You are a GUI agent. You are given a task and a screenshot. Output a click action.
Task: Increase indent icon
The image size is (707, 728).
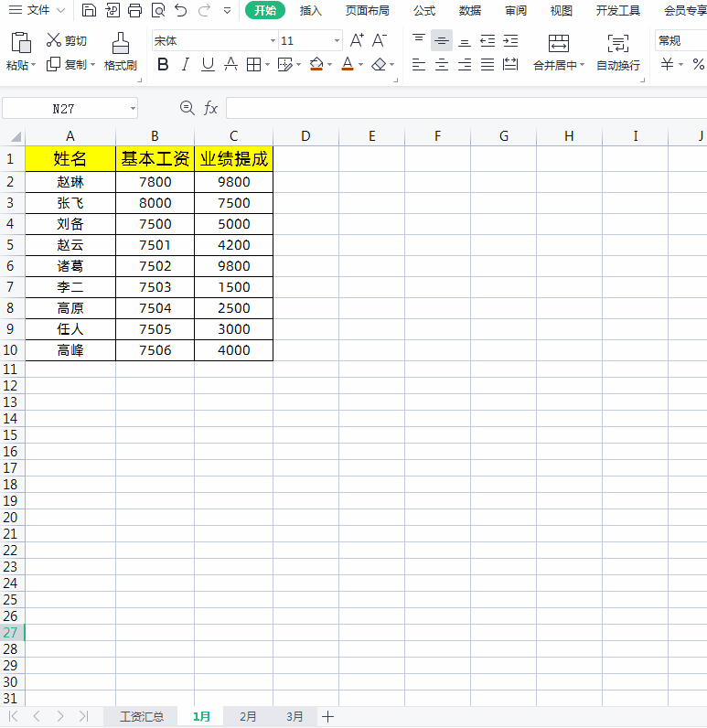click(510, 41)
